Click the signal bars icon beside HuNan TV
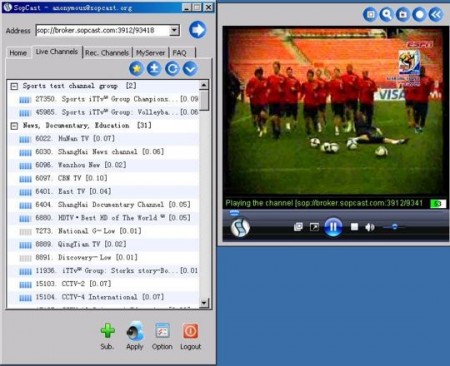This screenshot has height=366, width=450. click(25, 139)
